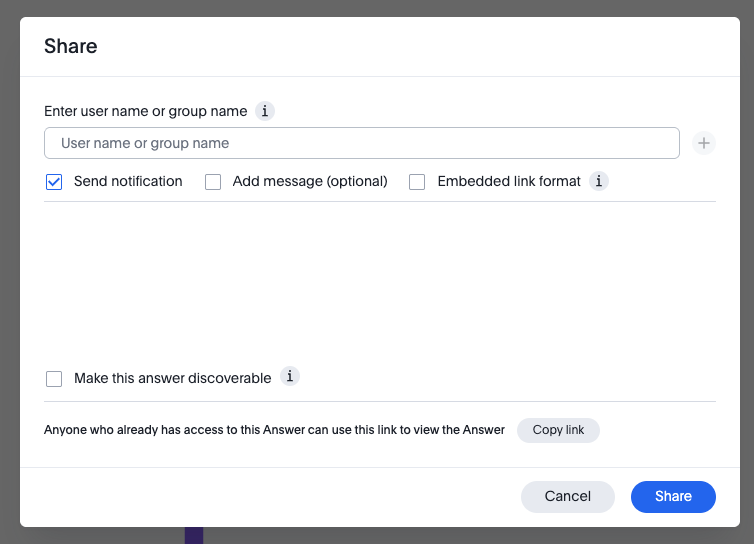Viewport: 754px width, 544px height.
Task: Click the plus icon to add user
Action: click(704, 143)
